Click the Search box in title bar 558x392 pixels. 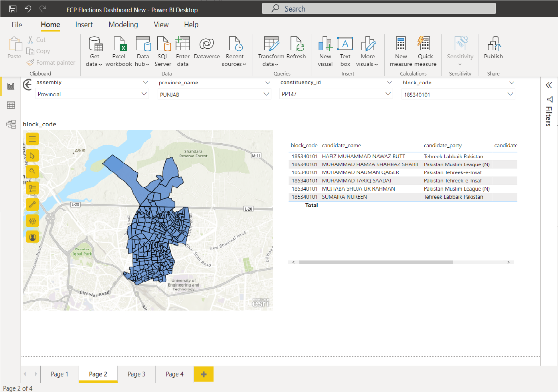[378, 9]
